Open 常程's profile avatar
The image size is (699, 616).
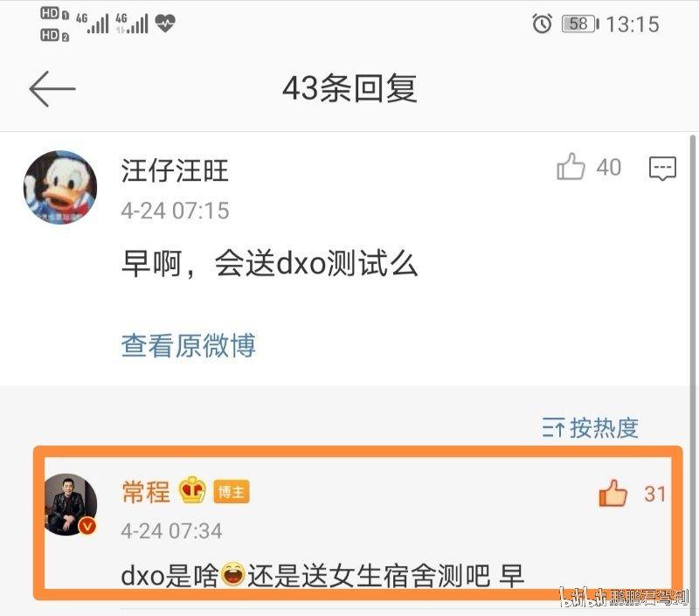point(70,504)
